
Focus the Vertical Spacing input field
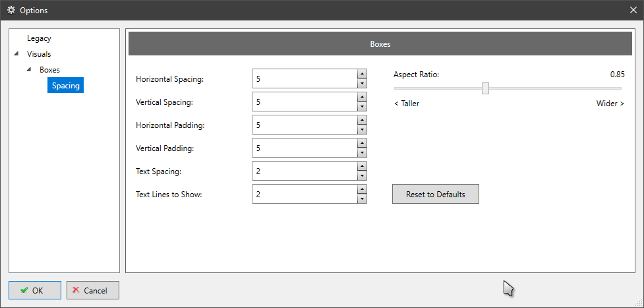coord(305,102)
